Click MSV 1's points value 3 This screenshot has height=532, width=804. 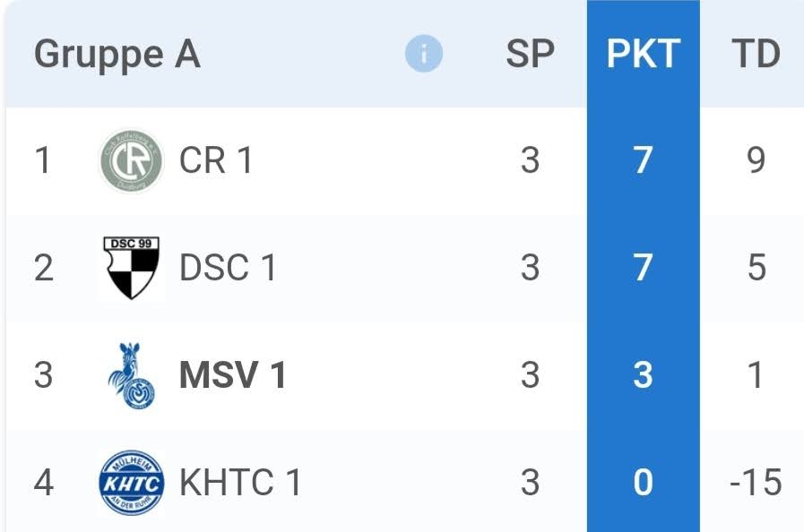click(643, 375)
